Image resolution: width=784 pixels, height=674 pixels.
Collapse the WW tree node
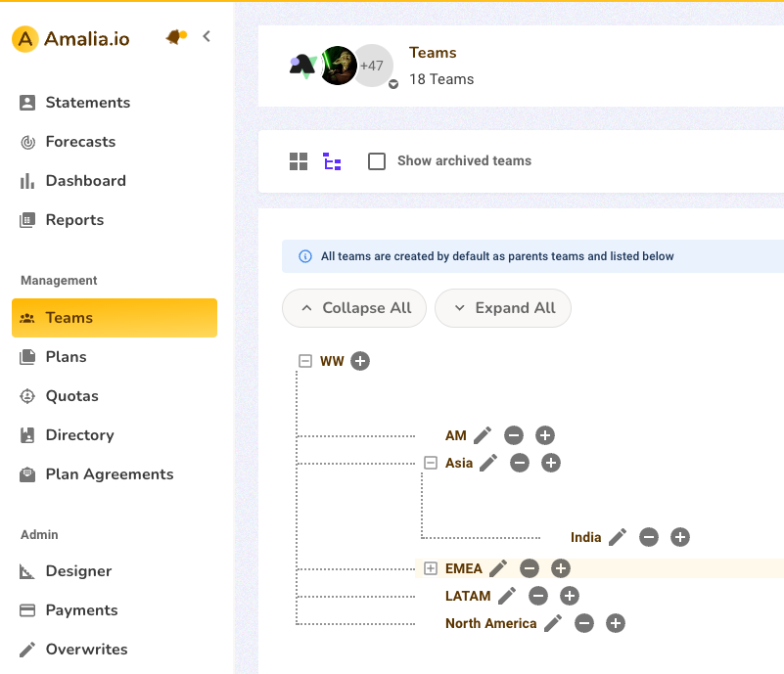305,361
